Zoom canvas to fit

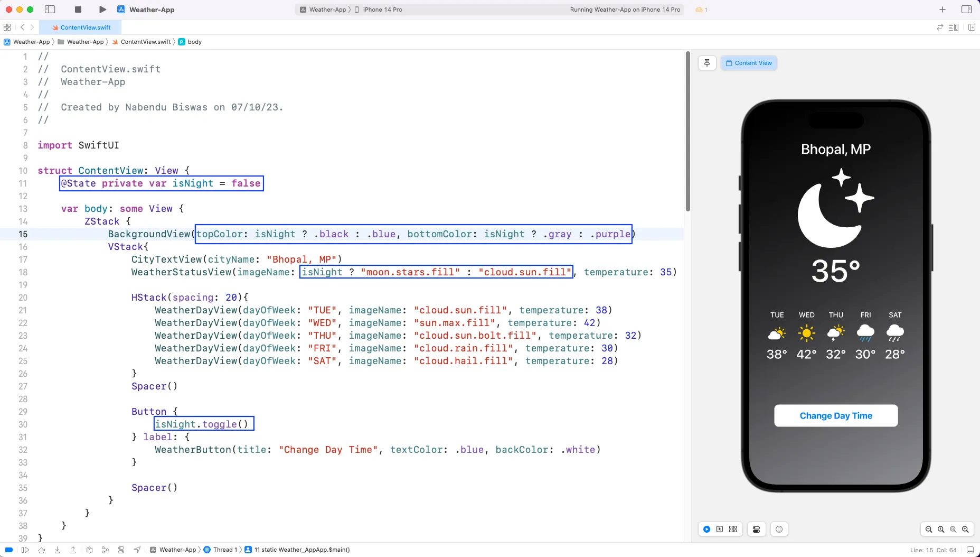click(x=953, y=529)
